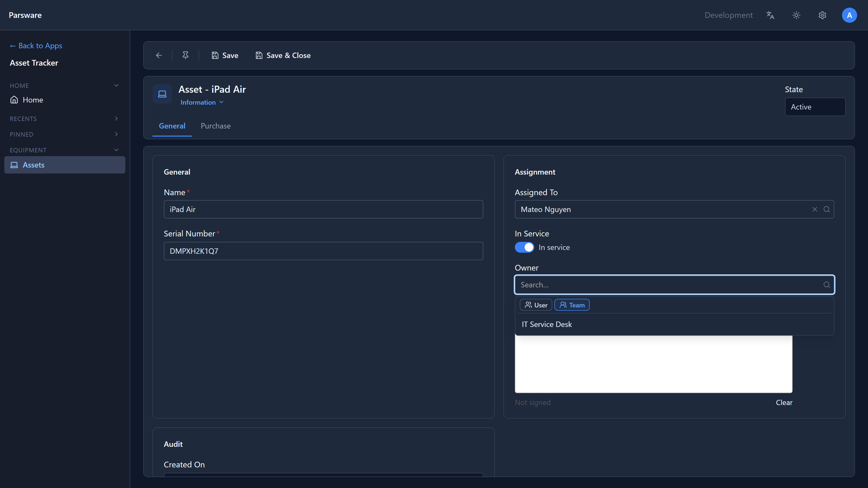Open Assets in the sidebar
Screen dimensions: 868x488
[65, 165]
